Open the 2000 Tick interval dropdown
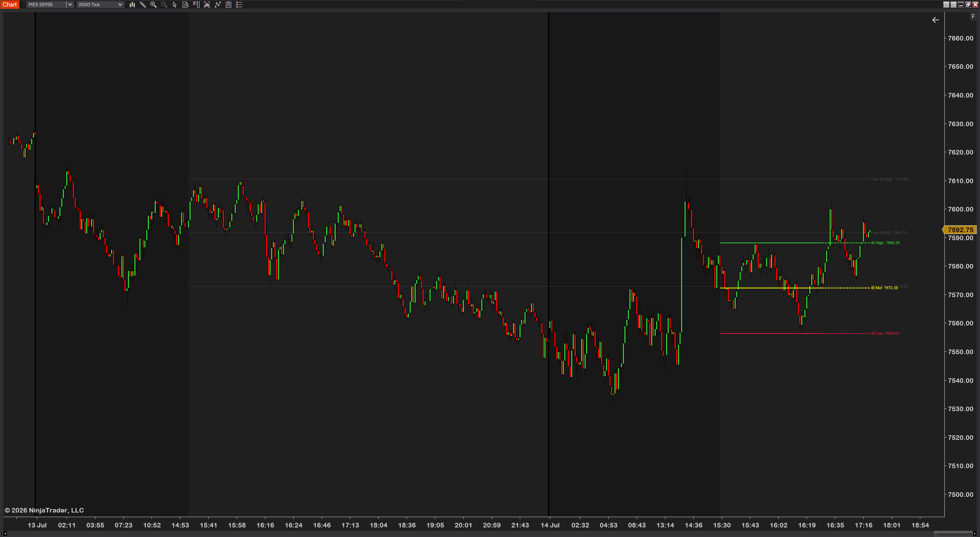This screenshot has height=537, width=980. (x=100, y=5)
